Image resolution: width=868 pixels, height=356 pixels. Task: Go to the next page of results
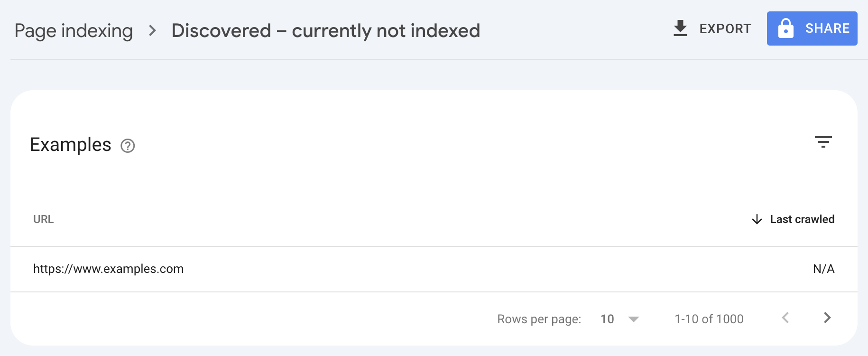point(827,318)
